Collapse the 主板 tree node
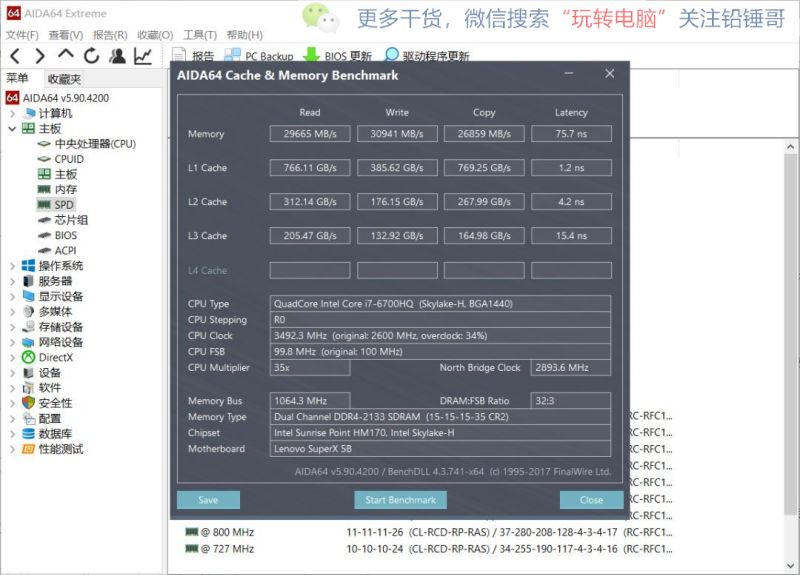 tap(13, 129)
